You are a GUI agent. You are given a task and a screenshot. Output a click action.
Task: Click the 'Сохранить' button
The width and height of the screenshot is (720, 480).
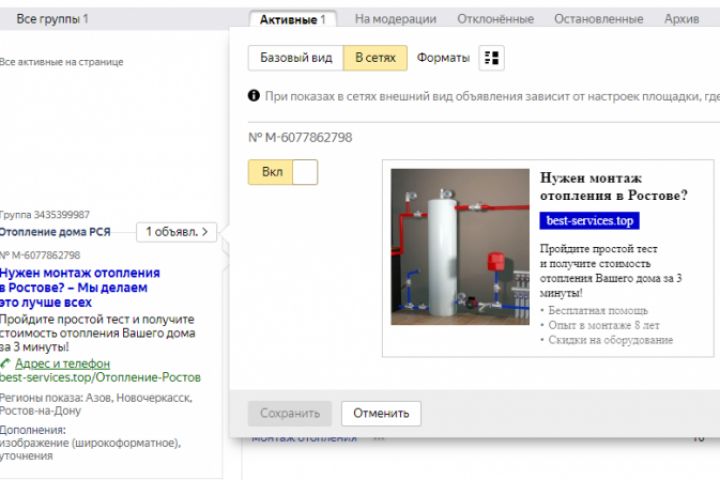coord(290,413)
